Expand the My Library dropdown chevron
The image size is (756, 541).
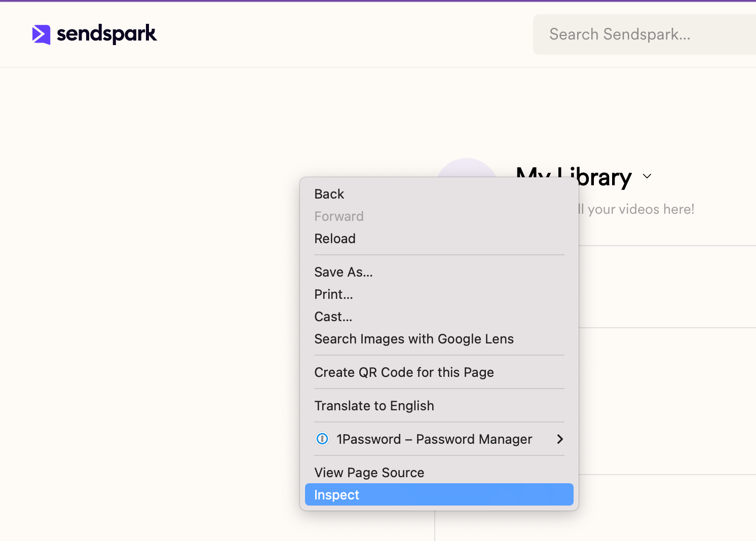(647, 176)
